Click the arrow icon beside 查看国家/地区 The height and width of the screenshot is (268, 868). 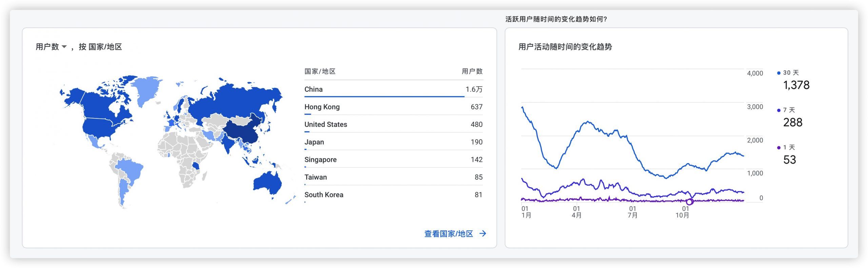pyautogui.click(x=483, y=233)
